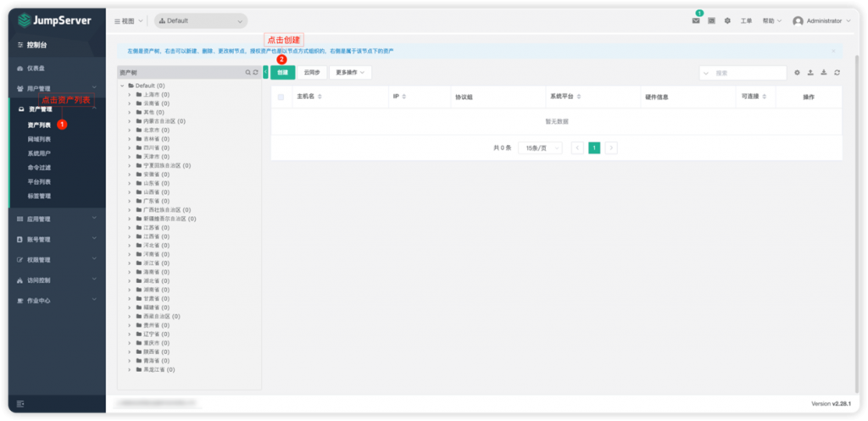
Task: Collapse sidebar using bottom-left menu icon
Action: [x=20, y=404]
